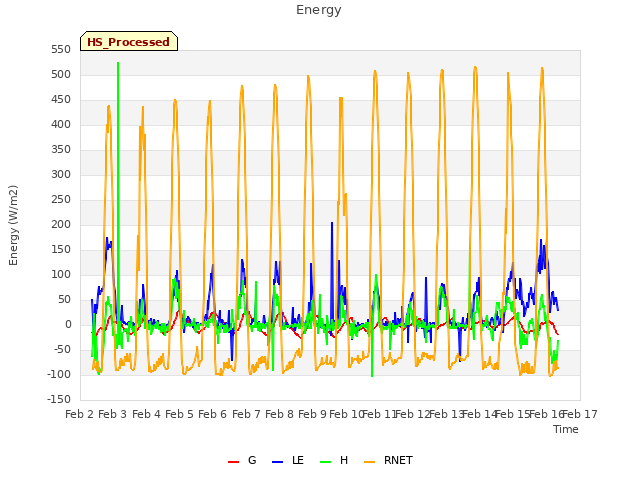
Task: Click the -100 y-axis tick label
Action: 59,374
